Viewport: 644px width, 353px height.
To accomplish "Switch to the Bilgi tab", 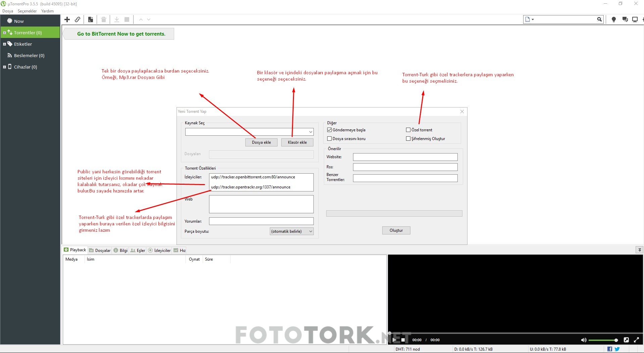I will [x=120, y=250].
